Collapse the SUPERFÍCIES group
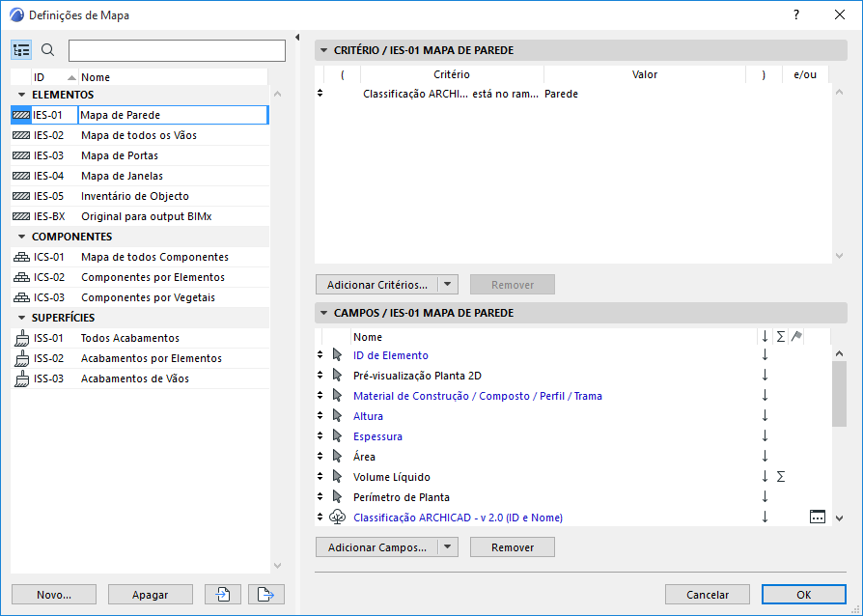This screenshot has height=616, width=863. click(x=21, y=318)
